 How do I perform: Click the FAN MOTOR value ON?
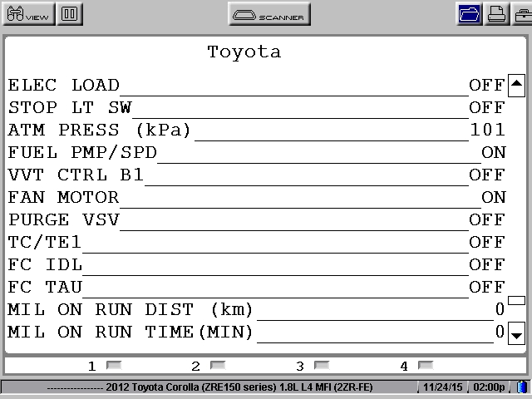coord(494,197)
